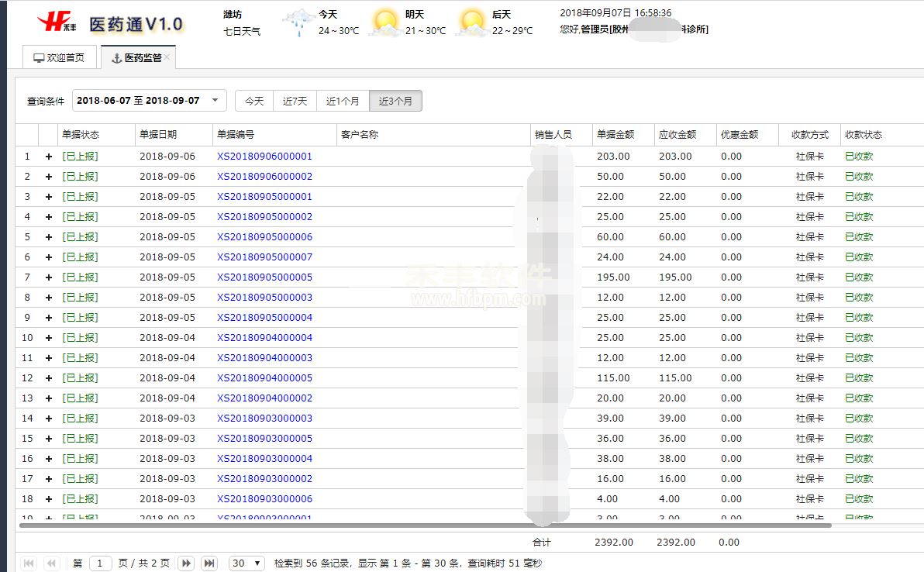Close the 医药监管 tab
The image size is (924, 572).
click(167, 57)
